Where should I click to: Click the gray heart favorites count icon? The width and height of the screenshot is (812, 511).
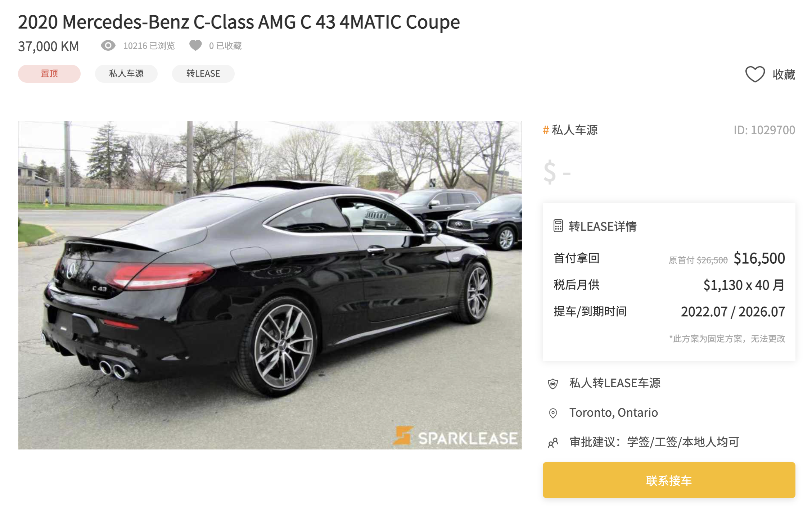(x=195, y=45)
